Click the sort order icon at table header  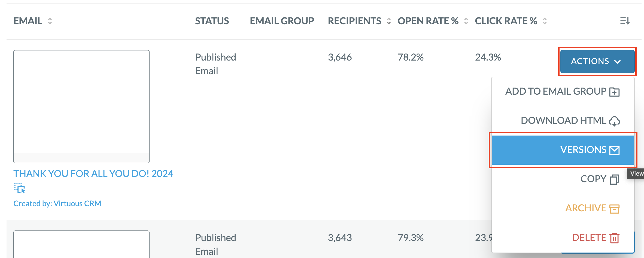pos(625,21)
